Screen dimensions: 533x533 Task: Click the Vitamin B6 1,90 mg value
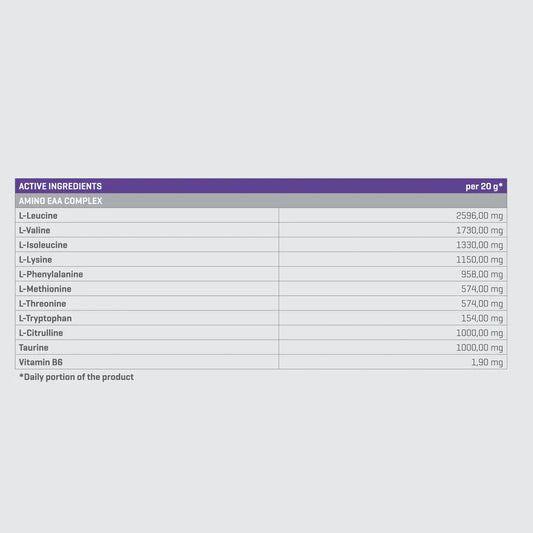(487, 362)
